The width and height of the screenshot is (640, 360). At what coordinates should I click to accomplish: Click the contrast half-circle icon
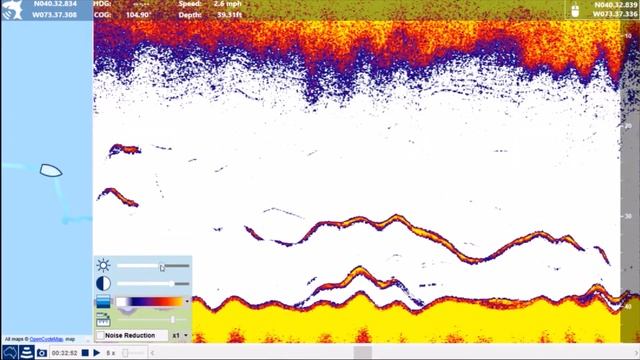click(103, 284)
